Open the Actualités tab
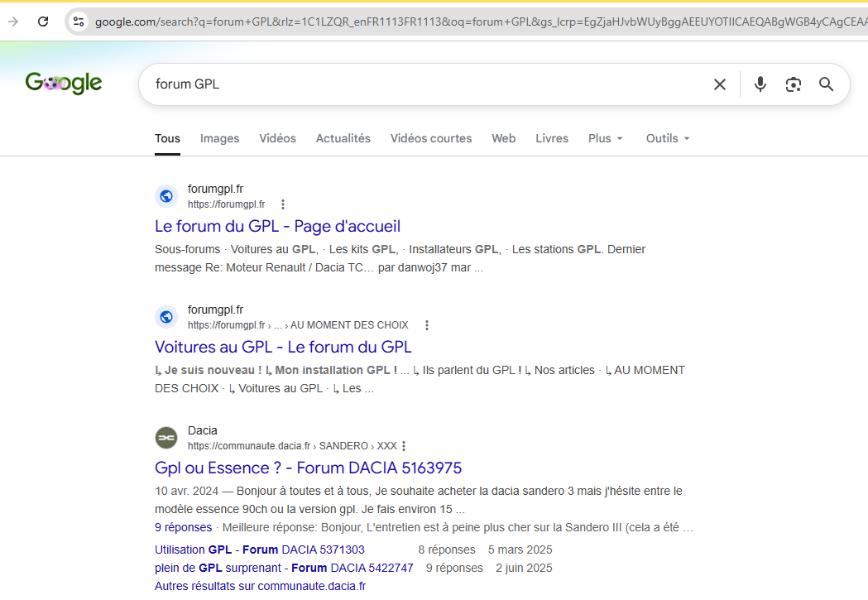The image size is (868, 600). pyautogui.click(x=343, y=138)
